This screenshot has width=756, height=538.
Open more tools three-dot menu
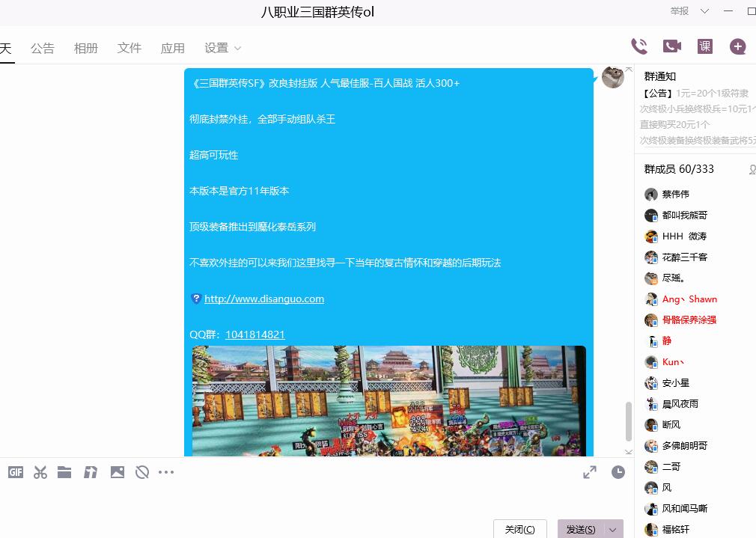click(166, 472)
